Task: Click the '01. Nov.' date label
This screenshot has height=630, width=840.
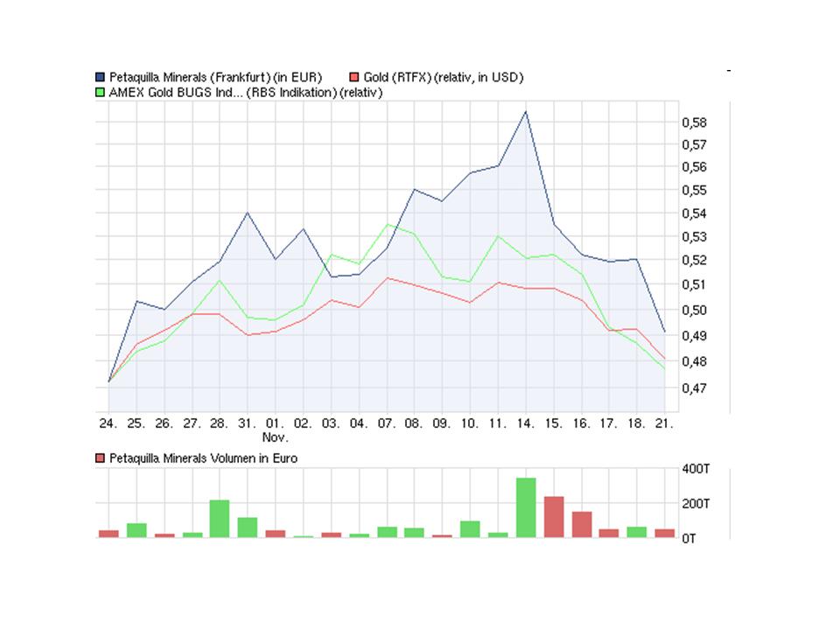Action: click(276, 429)
